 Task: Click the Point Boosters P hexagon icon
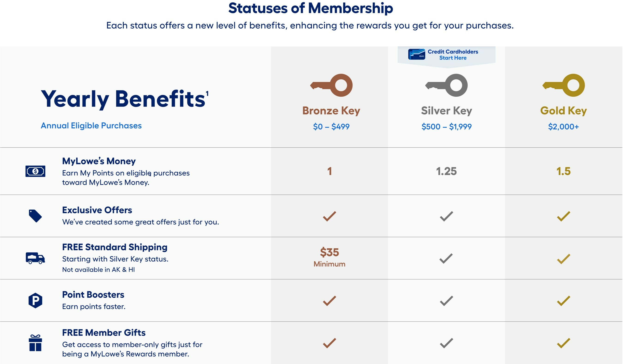tap(35, 301)
